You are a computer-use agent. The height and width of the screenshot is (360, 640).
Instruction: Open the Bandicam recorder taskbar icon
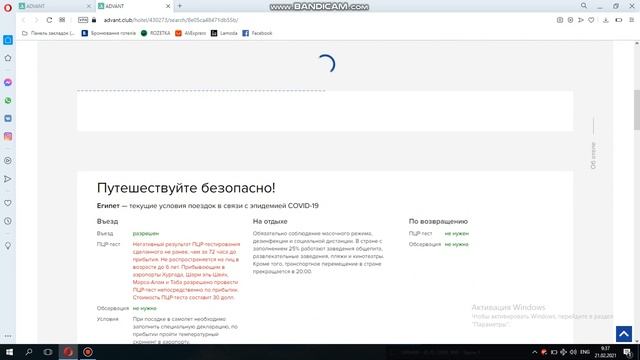(x=87, y=352)
